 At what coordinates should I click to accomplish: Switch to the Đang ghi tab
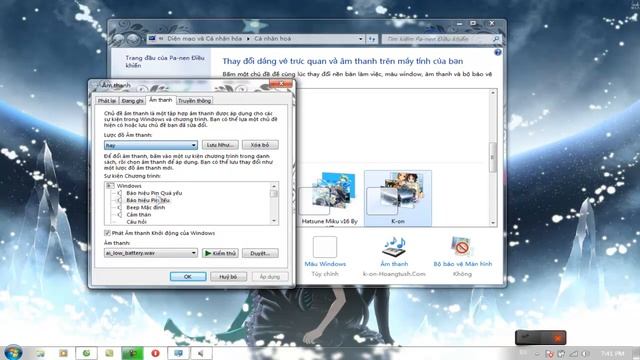click(132, 101)
